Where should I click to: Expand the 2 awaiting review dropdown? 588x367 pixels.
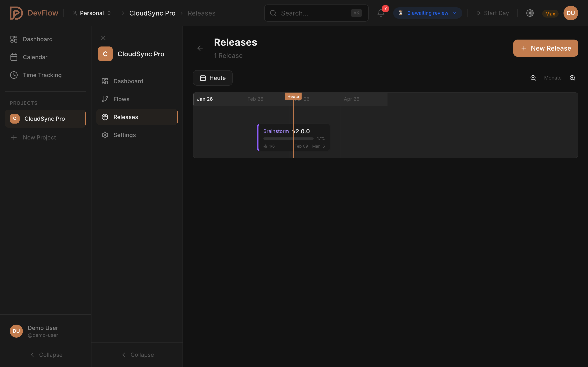pyautogui.click(x=427, y=13)
